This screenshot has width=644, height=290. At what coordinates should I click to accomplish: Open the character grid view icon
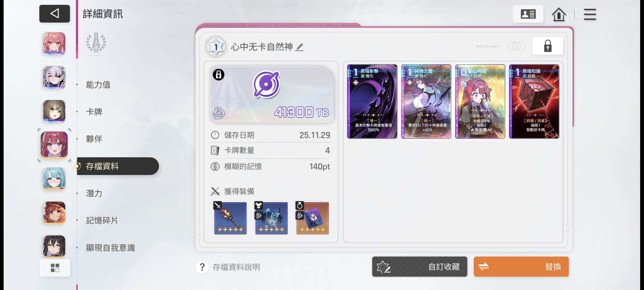pos(55,268)
